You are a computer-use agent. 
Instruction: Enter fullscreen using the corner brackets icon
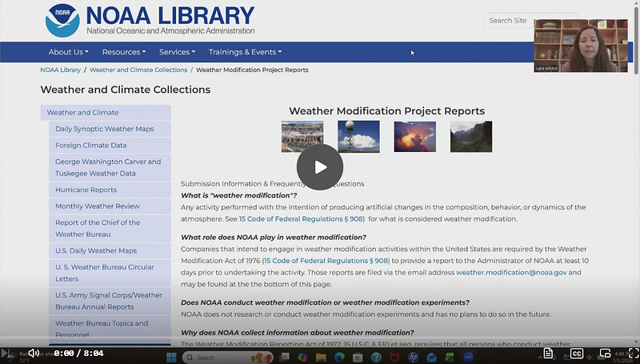634,354
